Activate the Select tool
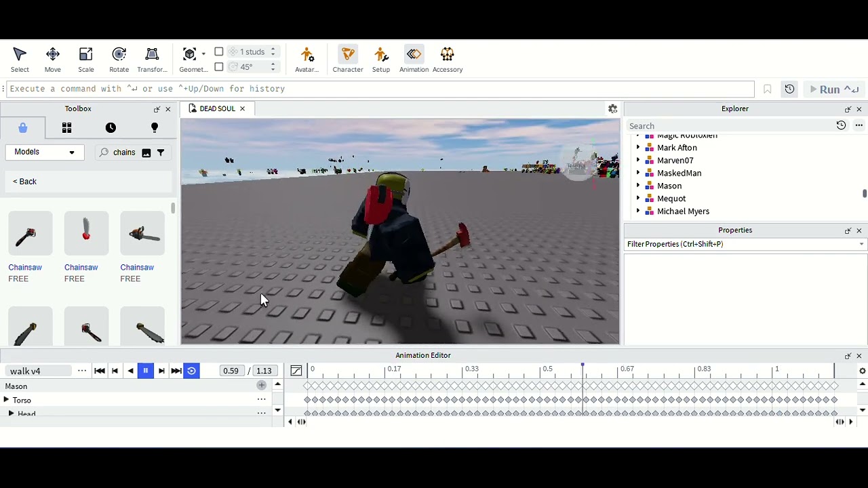This screenshot has height=488, width=868. click(x=20, y=60)
